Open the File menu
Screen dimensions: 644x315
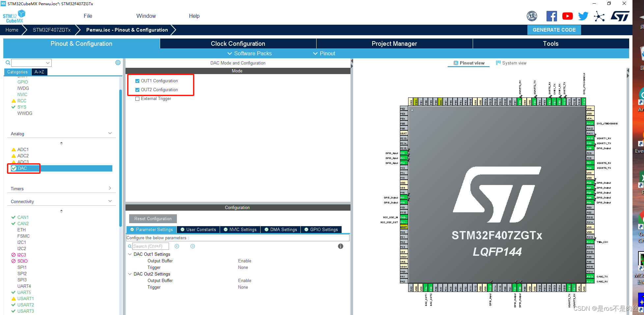tap(88, 16)
